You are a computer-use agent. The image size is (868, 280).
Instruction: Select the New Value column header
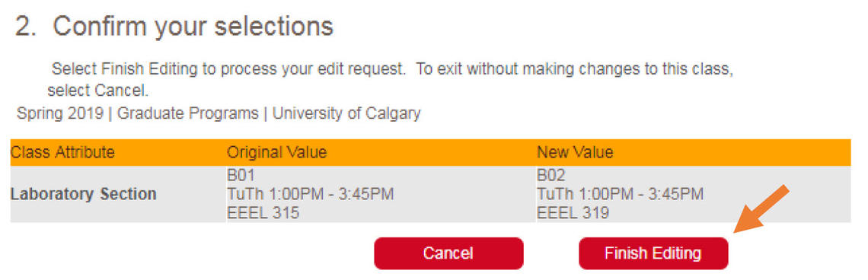click(575, 152)
